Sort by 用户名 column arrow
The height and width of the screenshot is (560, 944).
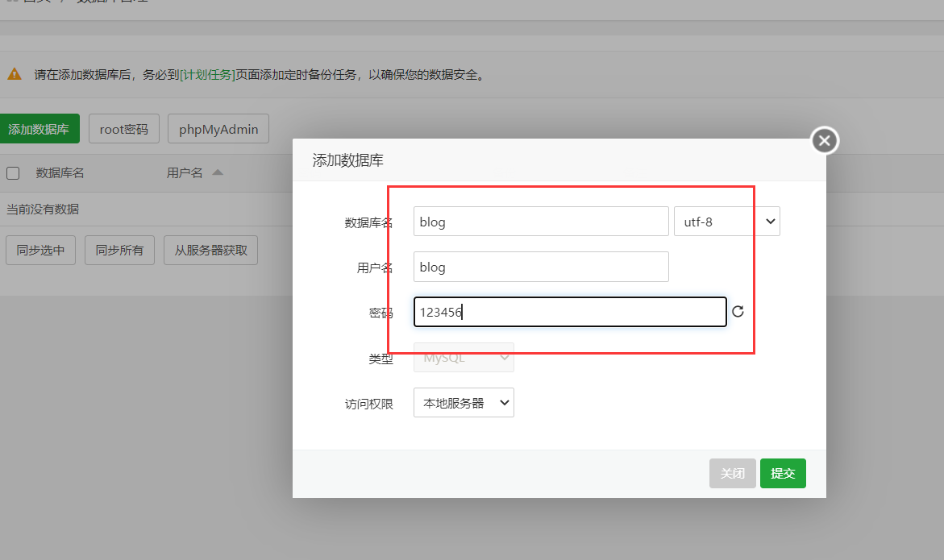click(x=218, y=172)
